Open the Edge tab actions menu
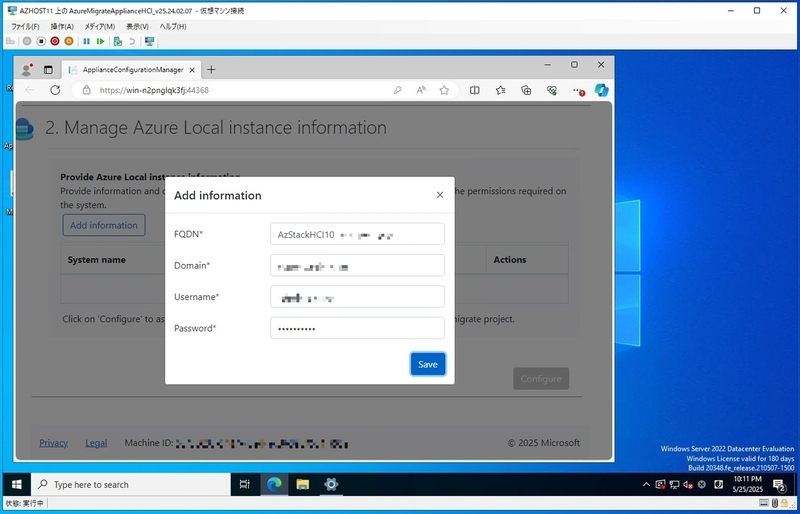The image size is (800, 514). pyautogui.click(x=48, y=70)
